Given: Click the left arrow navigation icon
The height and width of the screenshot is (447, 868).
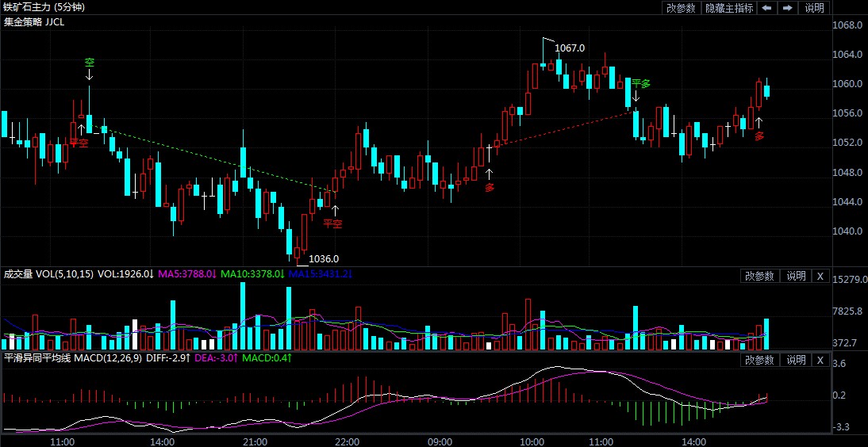Looking at the screenshot, I should 766,8.
